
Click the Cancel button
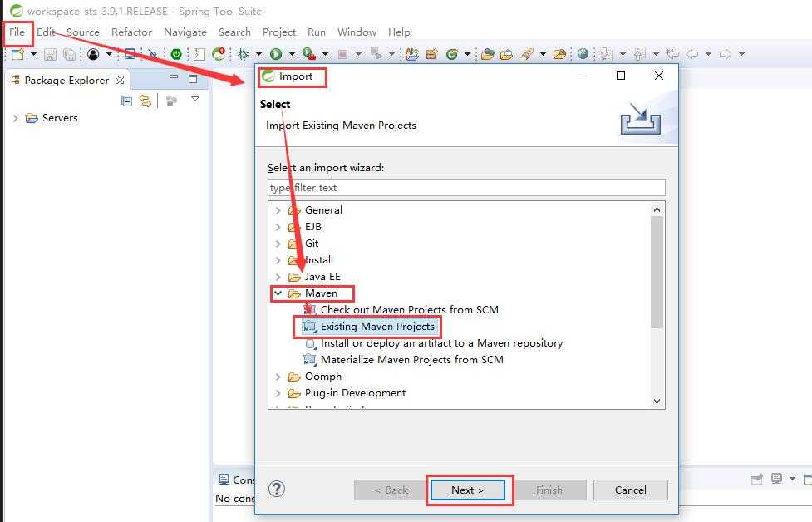coord(630,490)
